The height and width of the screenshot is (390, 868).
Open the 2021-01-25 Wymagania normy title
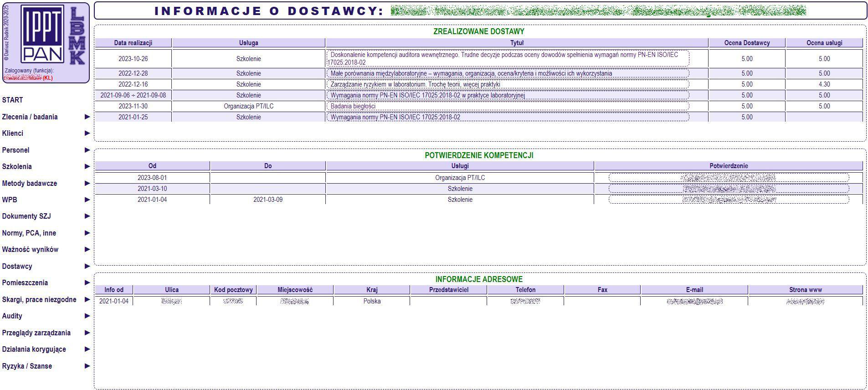tap(508, 117)
